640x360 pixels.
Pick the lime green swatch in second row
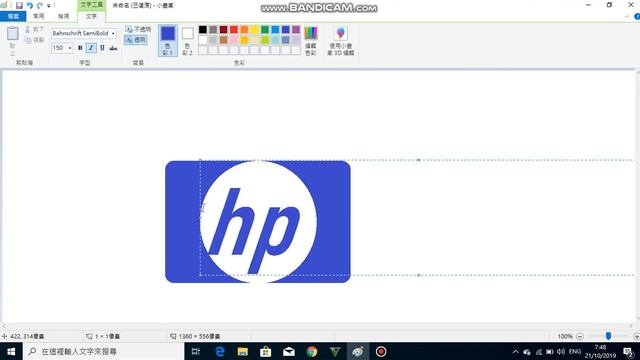coord(265,40)
